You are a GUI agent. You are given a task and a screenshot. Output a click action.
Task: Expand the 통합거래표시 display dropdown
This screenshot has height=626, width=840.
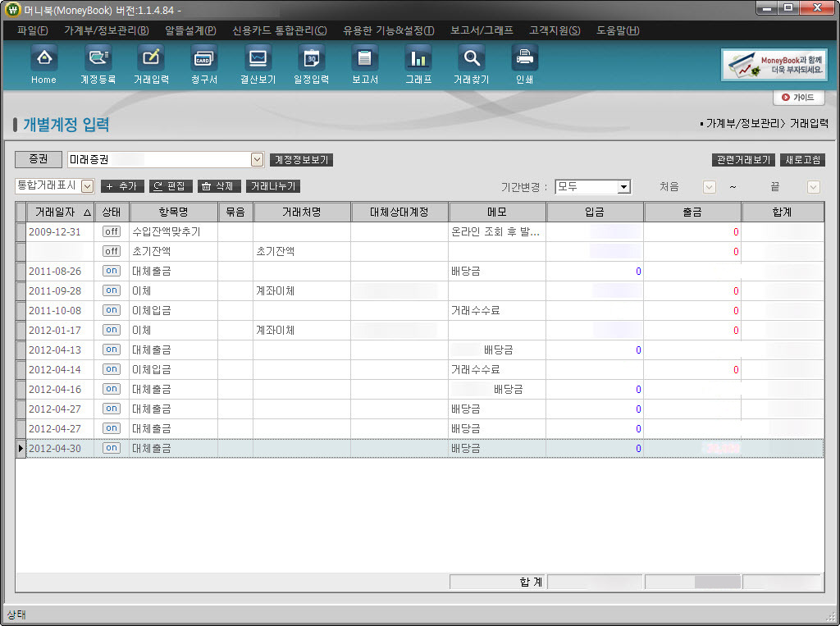coord(87,186)
